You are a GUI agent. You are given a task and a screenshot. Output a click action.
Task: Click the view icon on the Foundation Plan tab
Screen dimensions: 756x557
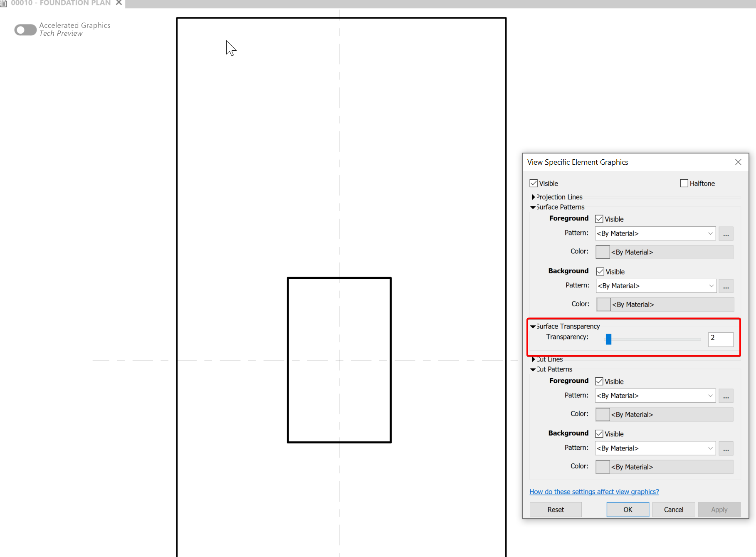pyautogui.click(x=4, y=3)
